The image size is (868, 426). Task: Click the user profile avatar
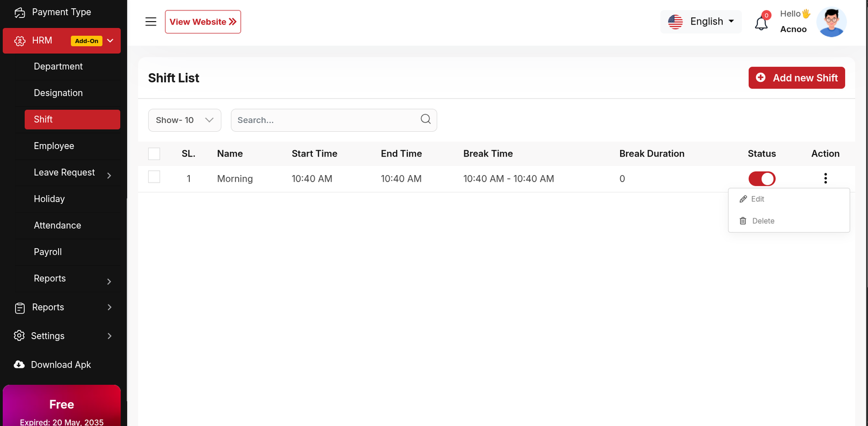pyautogui.click(x=832, y=22)
